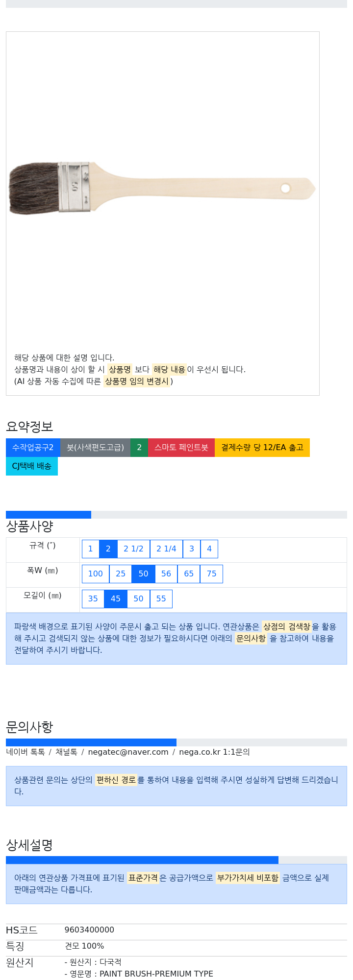353x980 pixels.
Task: Click the paint brush product image
Action: click(x=162, y=188)
